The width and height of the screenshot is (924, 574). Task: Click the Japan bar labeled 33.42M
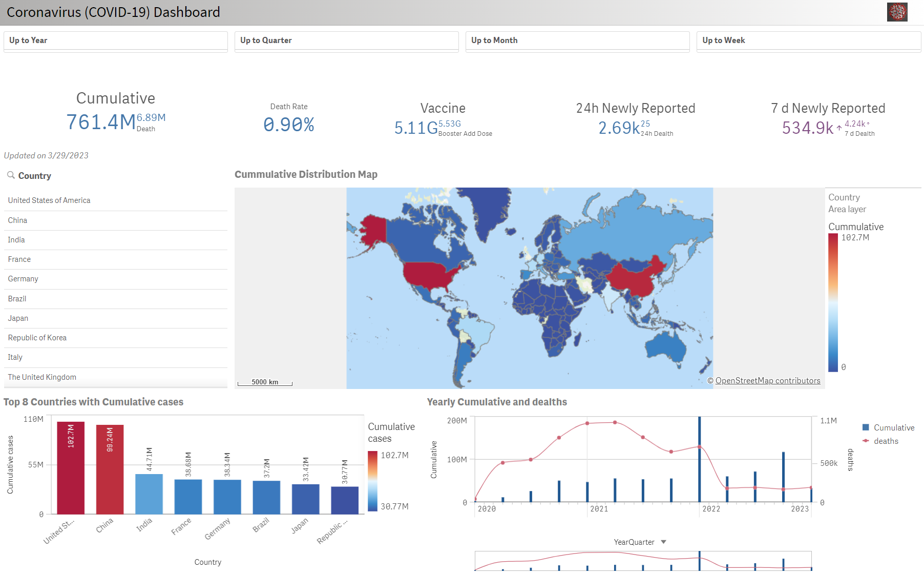click(305, 499)
